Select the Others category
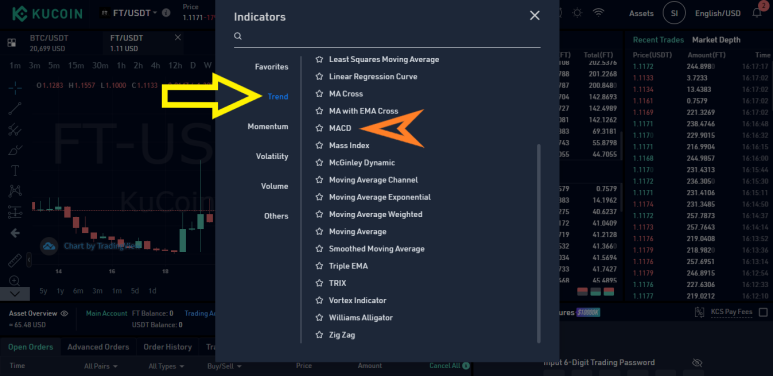The width and height of the screenshot is (773, 376). coord(276,216)
